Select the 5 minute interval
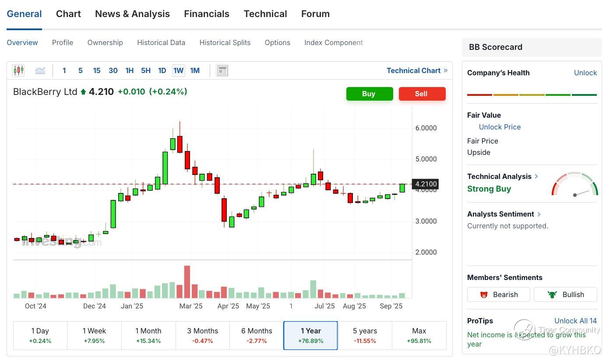613x364 pixels. click(x=81, y=70)
